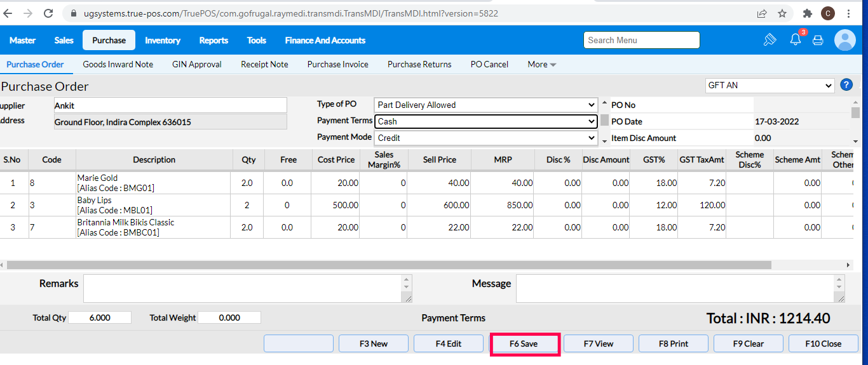This screenshot has height=365, width=868.
Task: Reload the page with the refresh icon
Action: pyautogui.click(x=48, y=13)
